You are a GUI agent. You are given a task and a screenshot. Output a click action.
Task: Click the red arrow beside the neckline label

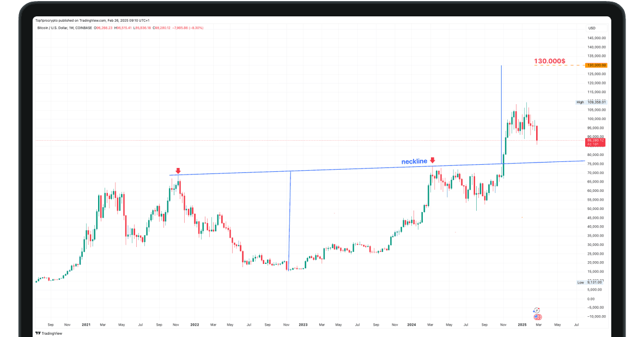coord(432,160)
